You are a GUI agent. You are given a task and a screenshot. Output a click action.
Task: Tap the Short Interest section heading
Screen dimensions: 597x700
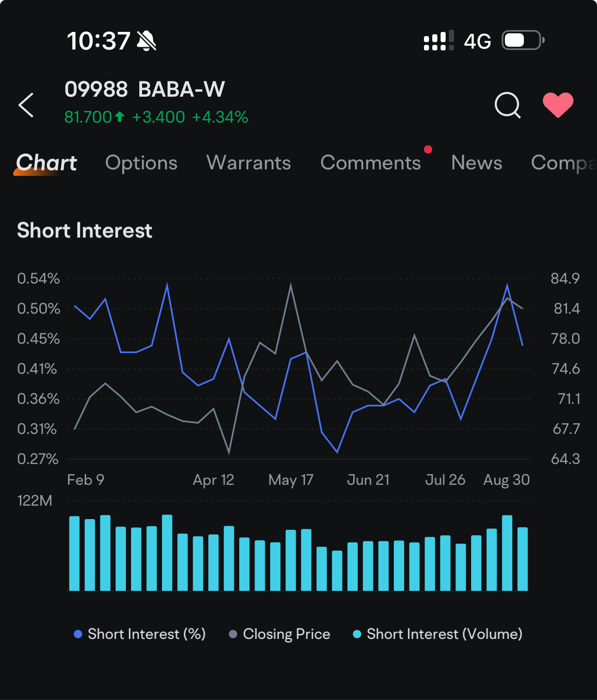(85, 230)
